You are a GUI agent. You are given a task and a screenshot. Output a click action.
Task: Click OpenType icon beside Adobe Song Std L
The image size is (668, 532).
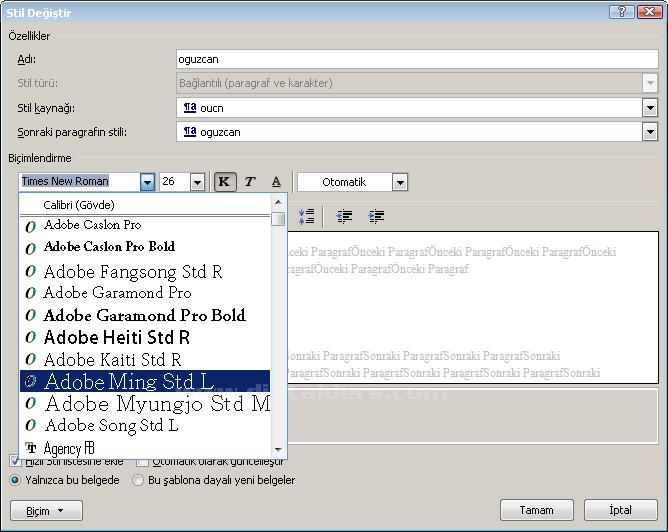30,425
